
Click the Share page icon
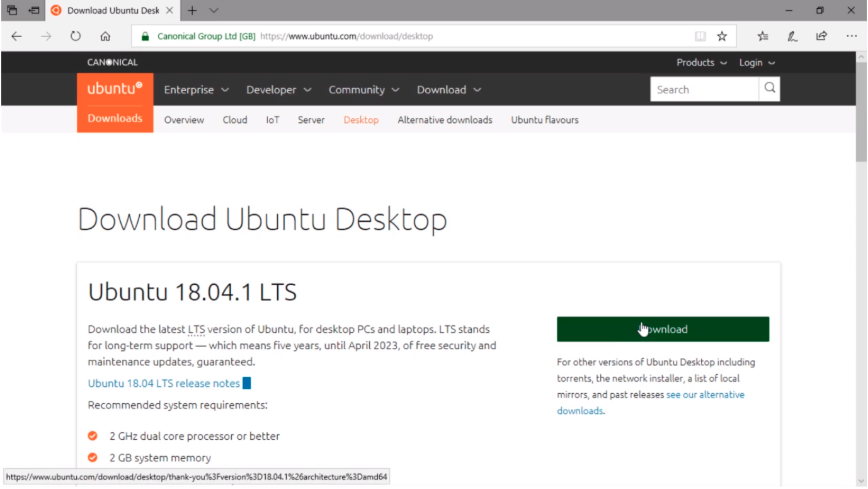[x=821, y=36]
